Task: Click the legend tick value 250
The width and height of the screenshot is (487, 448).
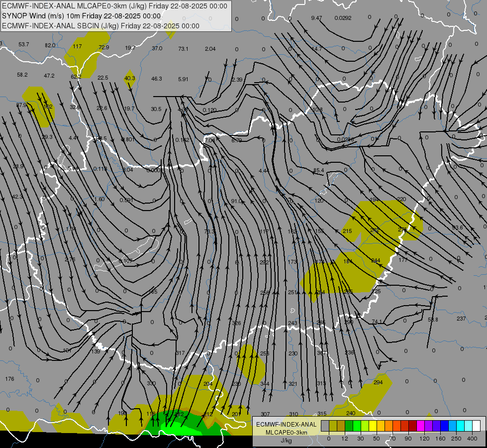Action: (x=456, y=439)
